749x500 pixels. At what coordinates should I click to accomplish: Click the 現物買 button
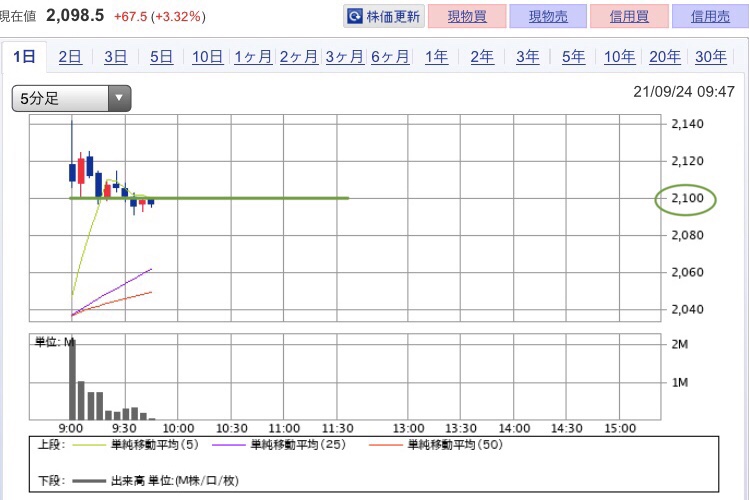click(x=467, y=17)
